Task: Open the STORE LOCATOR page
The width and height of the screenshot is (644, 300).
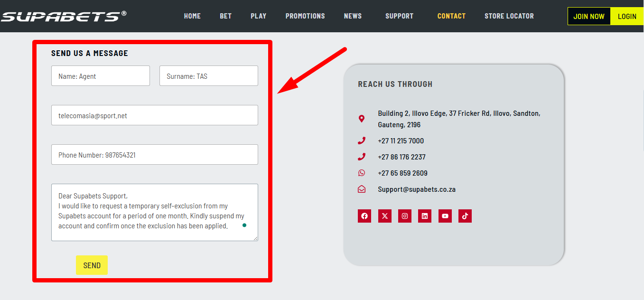Action: pos(509,16)
